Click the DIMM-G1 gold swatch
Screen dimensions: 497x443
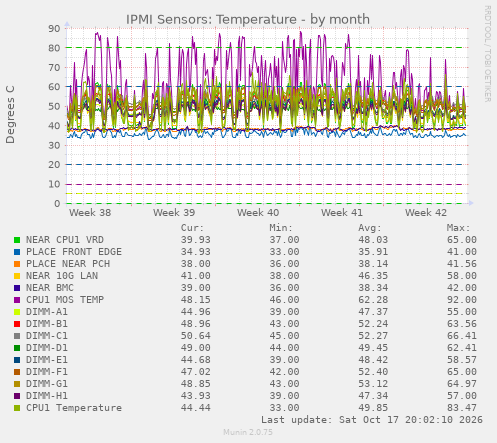(17, 384)
